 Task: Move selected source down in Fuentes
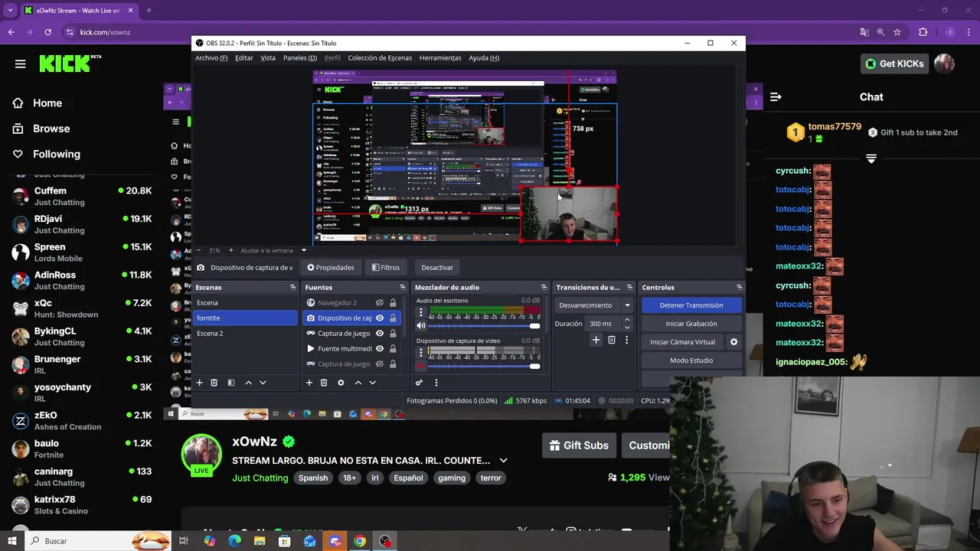(x=372, y=383)
